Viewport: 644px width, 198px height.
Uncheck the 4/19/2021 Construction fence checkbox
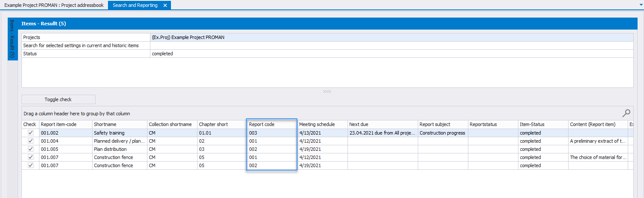30,165
